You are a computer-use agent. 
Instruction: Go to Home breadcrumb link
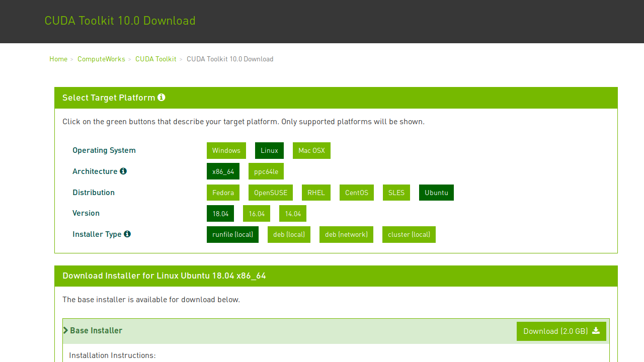[58, 59]
